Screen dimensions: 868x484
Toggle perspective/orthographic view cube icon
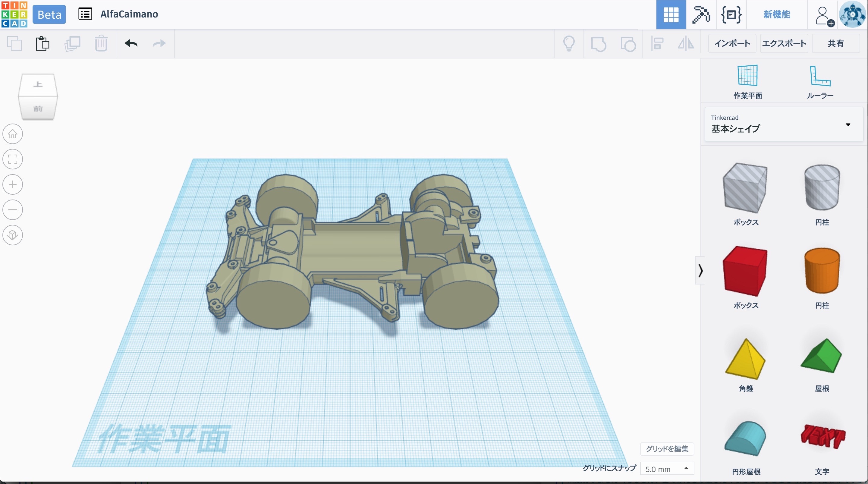click(x=13, y=235)
